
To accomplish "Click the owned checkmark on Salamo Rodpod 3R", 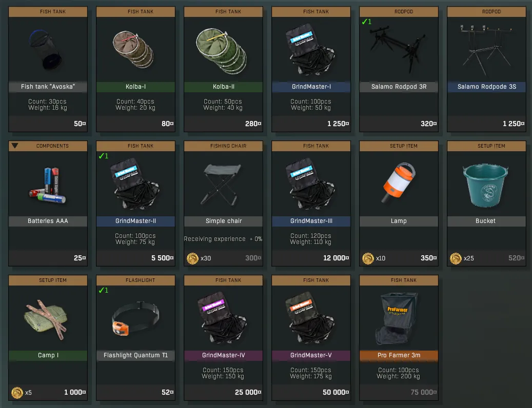I will [366, 22].
